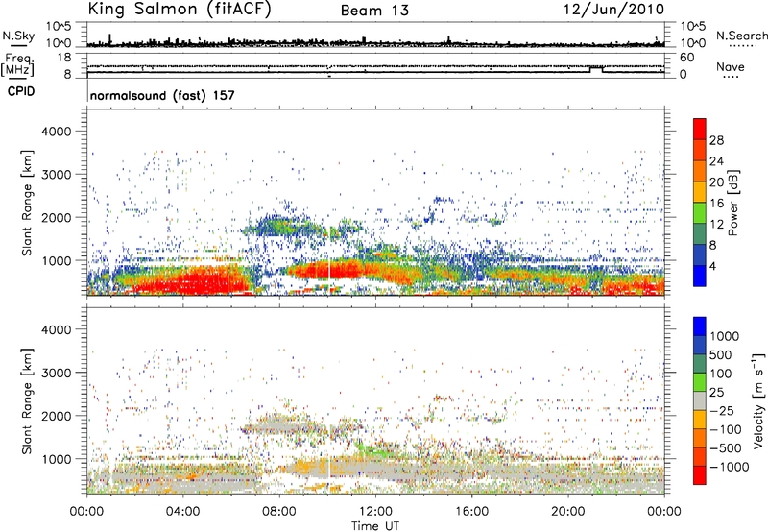Click the 28 tick on power colorbar

[716, 140]
